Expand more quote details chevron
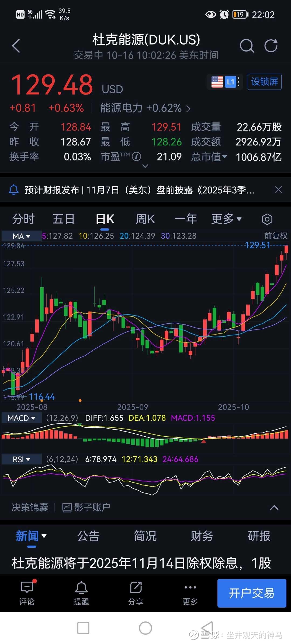291x644 pixels. point(145,166)
